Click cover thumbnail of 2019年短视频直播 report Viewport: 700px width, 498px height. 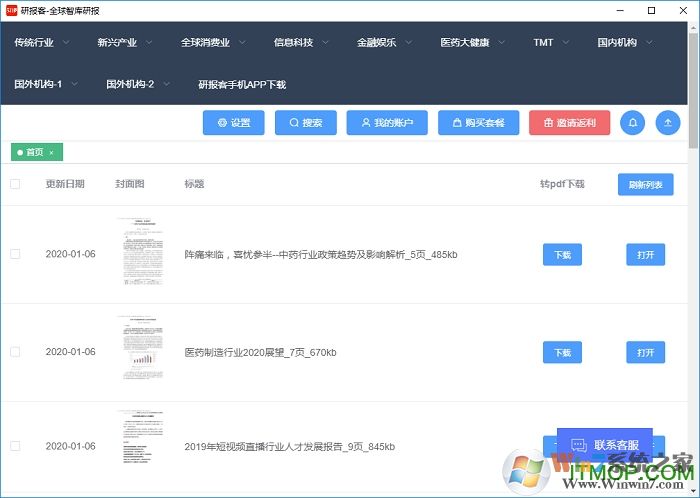[x=142, y=438]
